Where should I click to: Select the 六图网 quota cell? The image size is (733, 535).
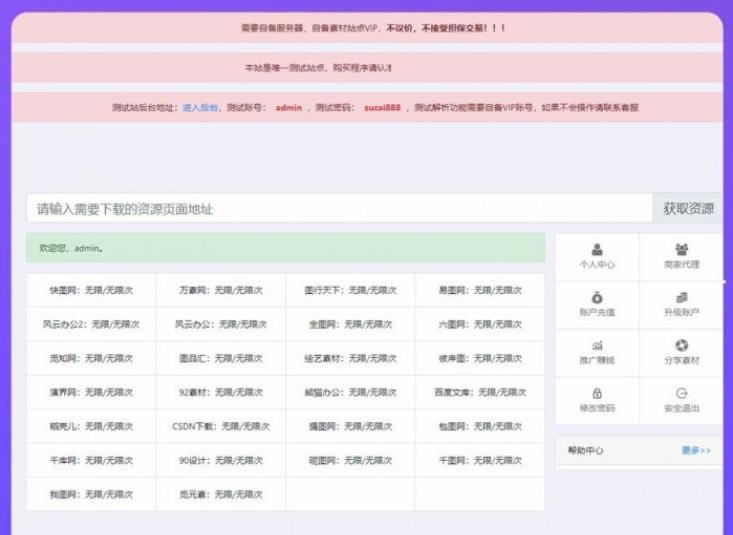(x=480, y=324)
